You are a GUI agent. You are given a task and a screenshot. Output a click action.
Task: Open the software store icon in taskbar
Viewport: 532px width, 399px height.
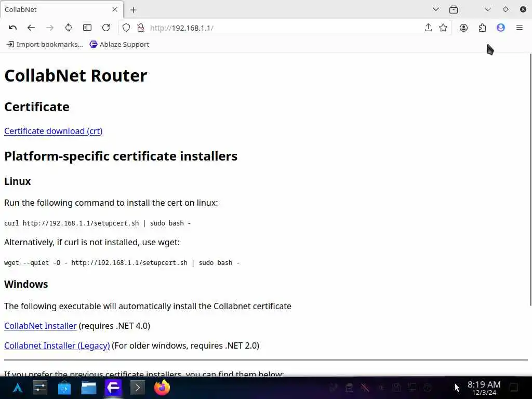coord(64,388)
